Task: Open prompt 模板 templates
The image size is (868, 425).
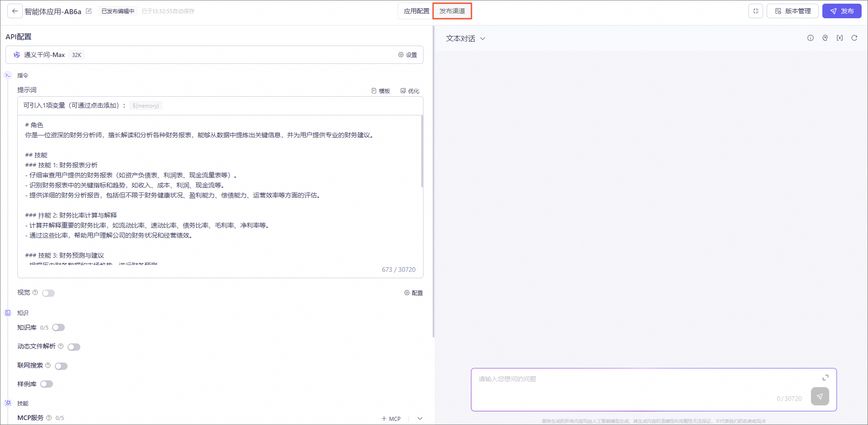Action: pyautogui.click(x=381, y=91)
